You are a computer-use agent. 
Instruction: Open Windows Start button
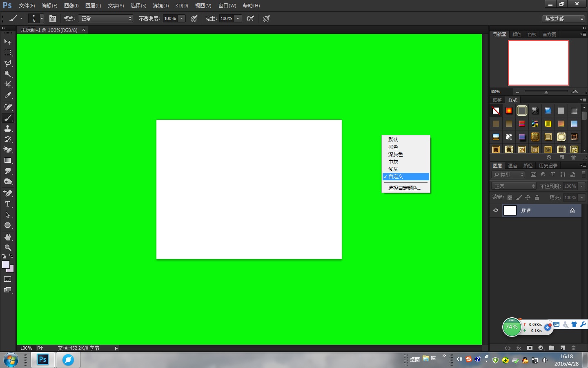(x=11, y=360)
